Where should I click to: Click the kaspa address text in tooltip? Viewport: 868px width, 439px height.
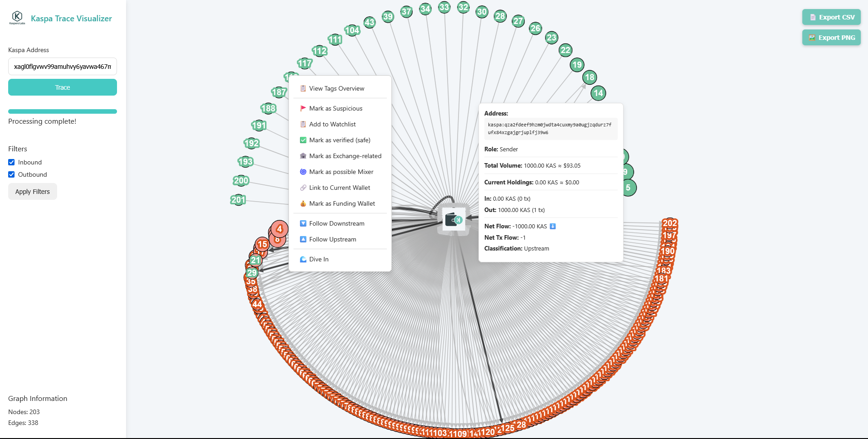[x=550, y=129]
